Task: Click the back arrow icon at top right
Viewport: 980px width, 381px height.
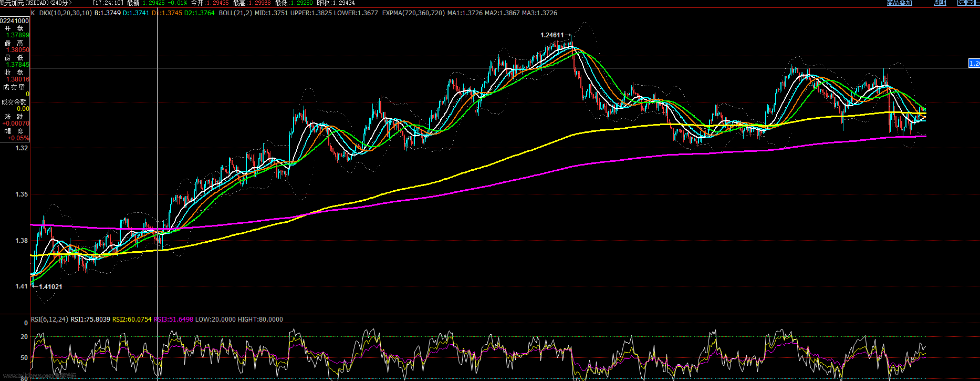Action: coord(962,3)
